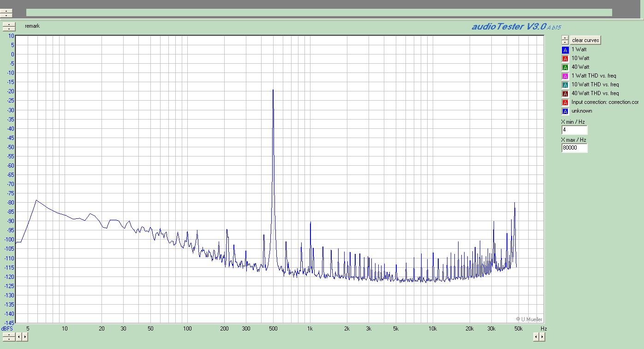
Task: Click the dBFS axis unit label
Action: click(7, 328)
